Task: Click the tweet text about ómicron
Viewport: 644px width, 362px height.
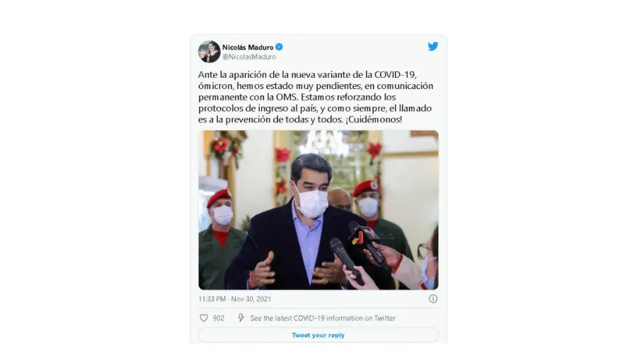Action: click(316, 98)
